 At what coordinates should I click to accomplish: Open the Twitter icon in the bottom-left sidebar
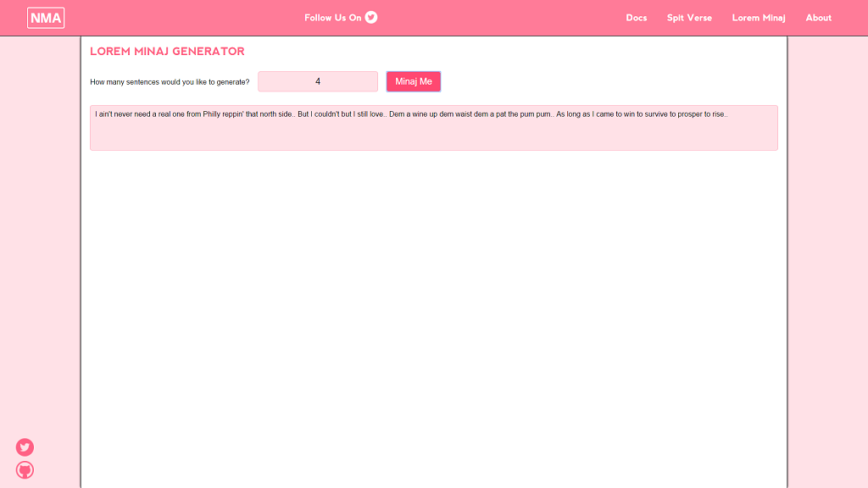coord(25,447)
